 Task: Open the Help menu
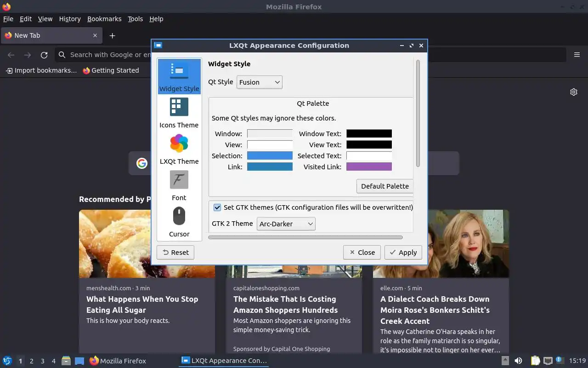[x=156, y=19]
